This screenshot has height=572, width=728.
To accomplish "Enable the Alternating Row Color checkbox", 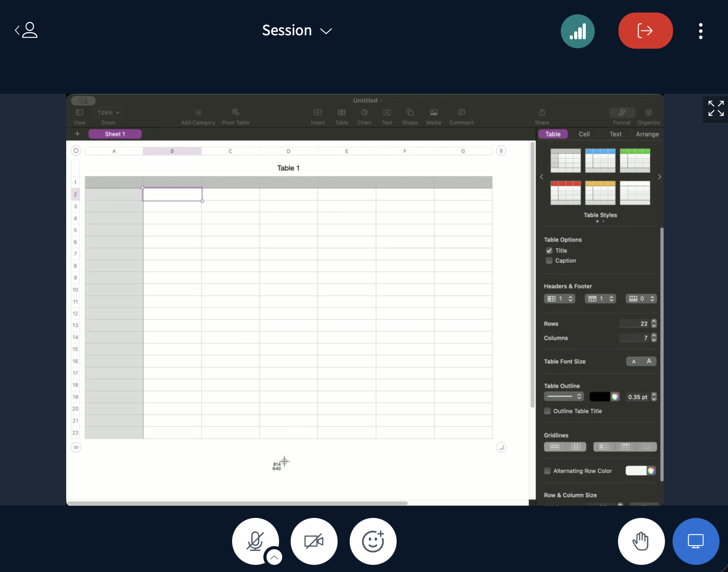I will click(547, 471).
